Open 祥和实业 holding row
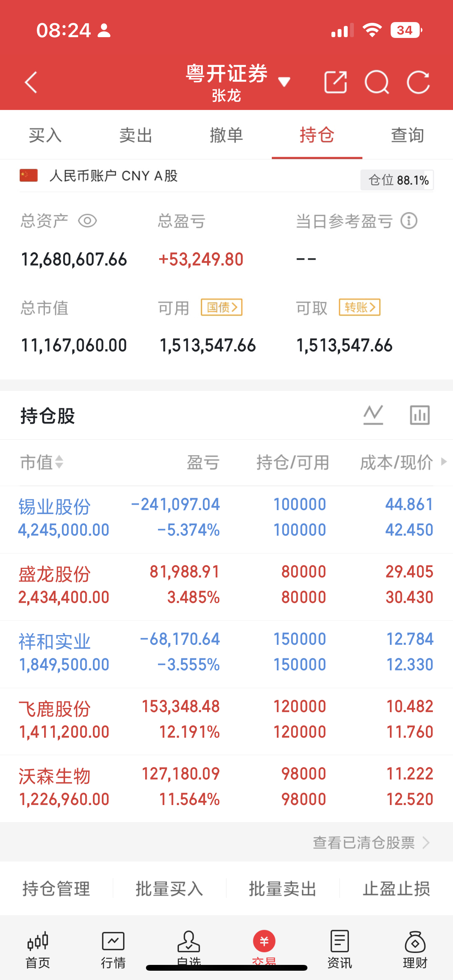 pyautogui.click(x=226, y=654)
